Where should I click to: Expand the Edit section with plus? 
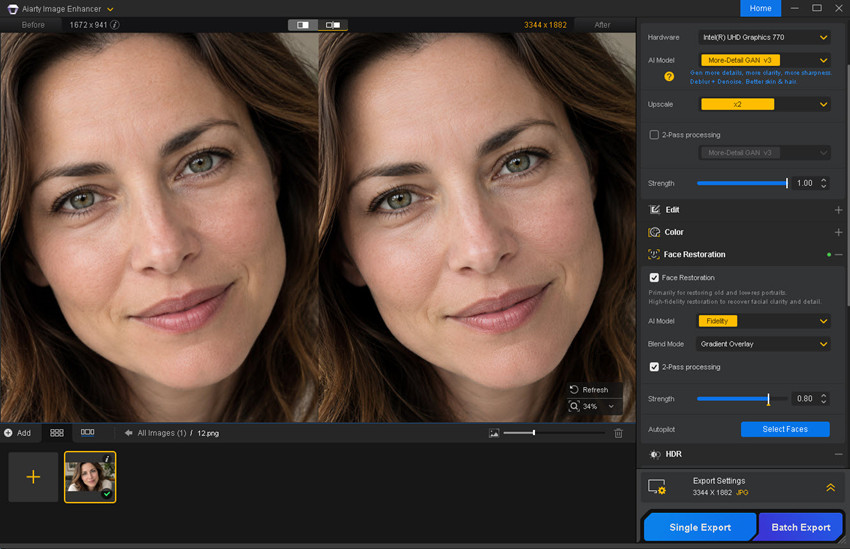[x=838, y=210]
